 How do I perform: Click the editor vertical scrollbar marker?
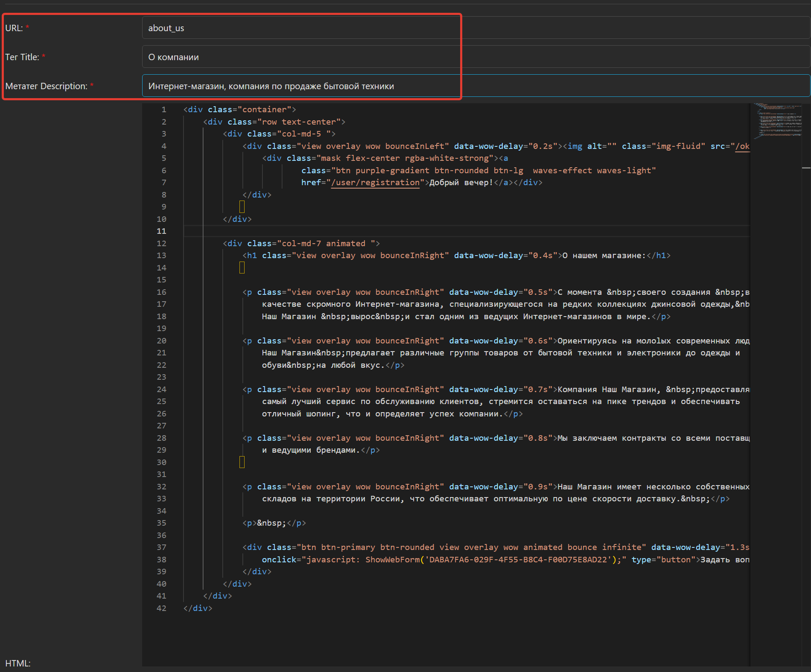pyautogui.click(x=806, y=168)
